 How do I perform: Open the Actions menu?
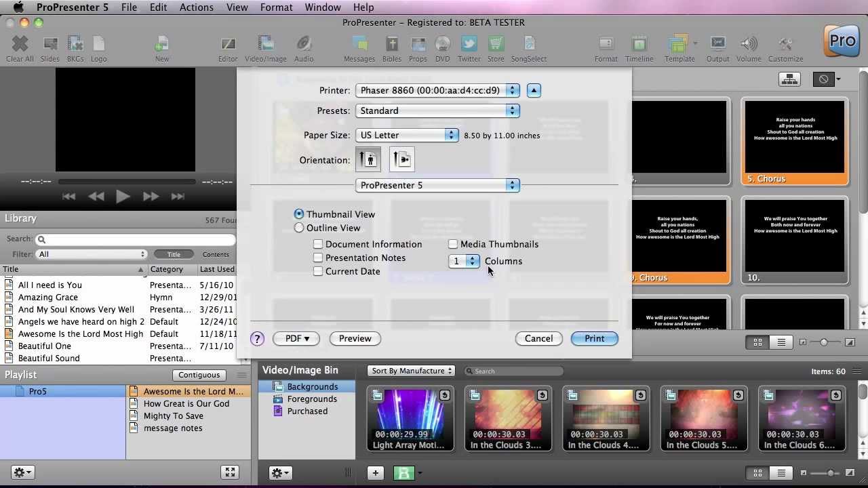click(x=197, y=7)
